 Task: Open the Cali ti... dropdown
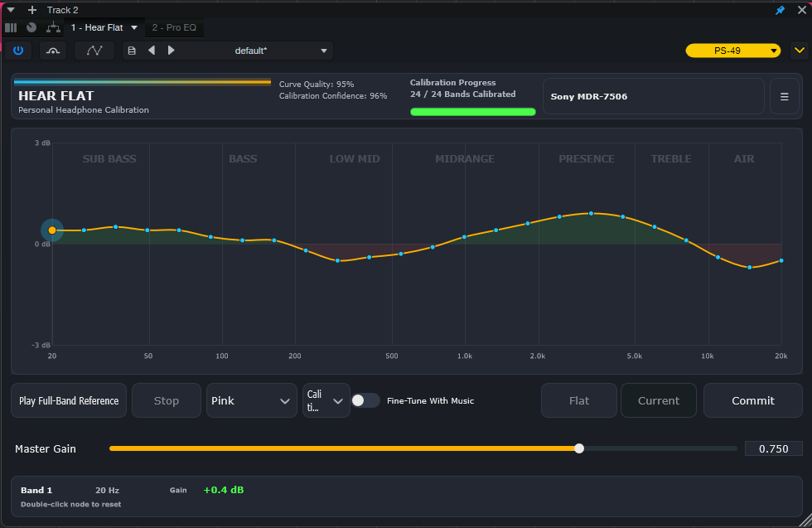point(326,400)
